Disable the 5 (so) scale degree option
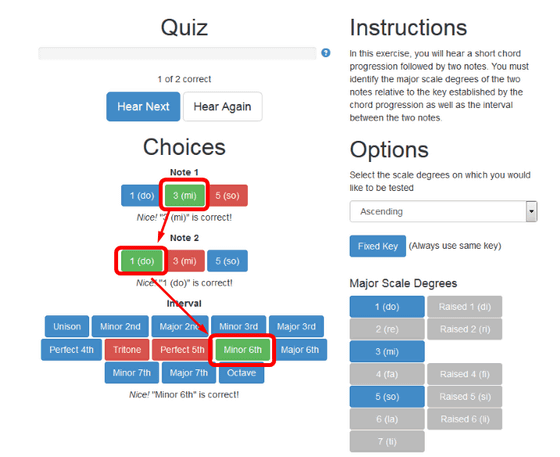The width and height of the screenshot is (560, 457). (x=387, y=397)
